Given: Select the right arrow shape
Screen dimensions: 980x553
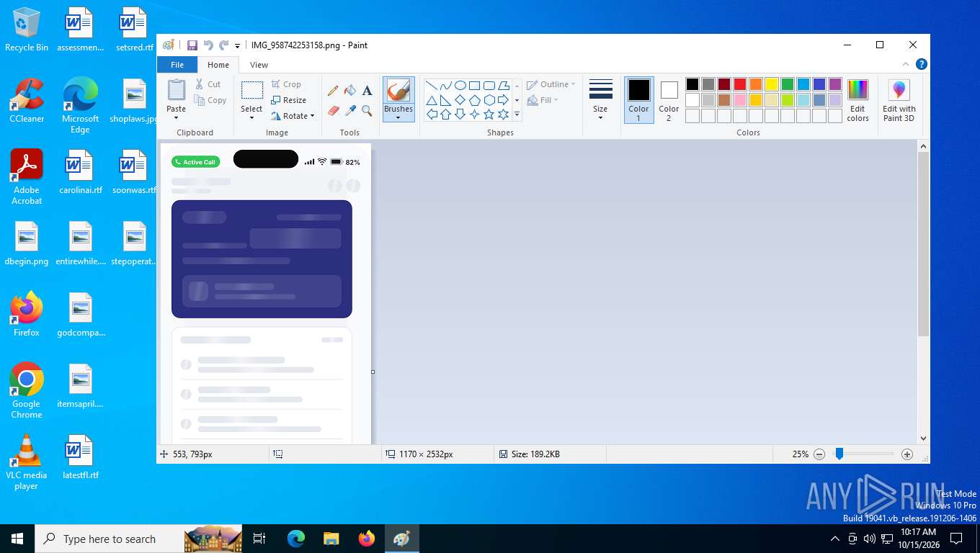Looking at the screenshot, I should (x=503, y=100).
